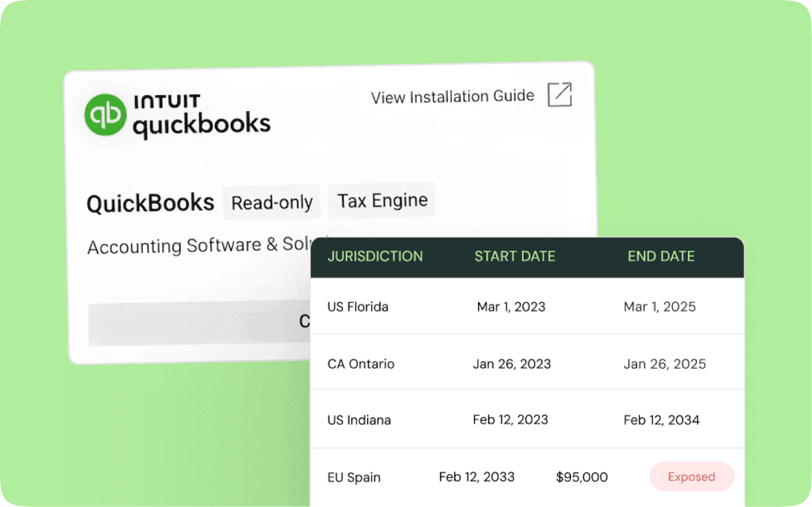Select the CA Ontario row
The width and height of the screenshot is (812, 507).
pos(527,362)
